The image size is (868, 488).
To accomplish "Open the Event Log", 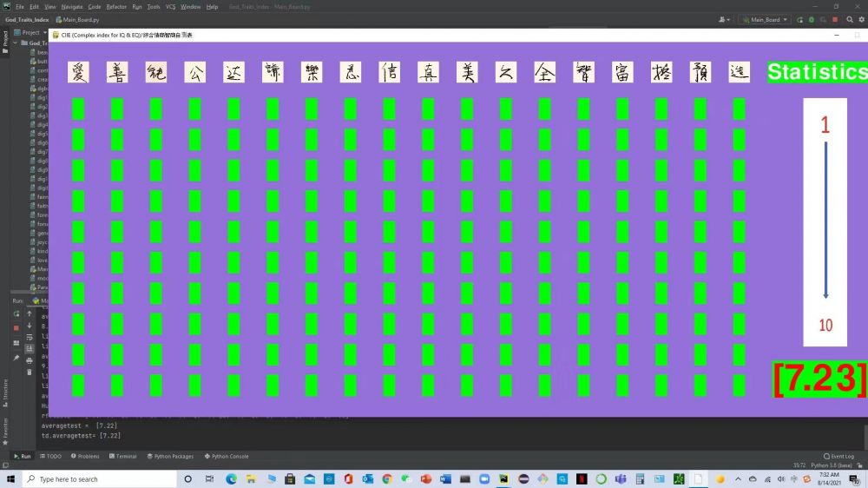I will point(838,456).
